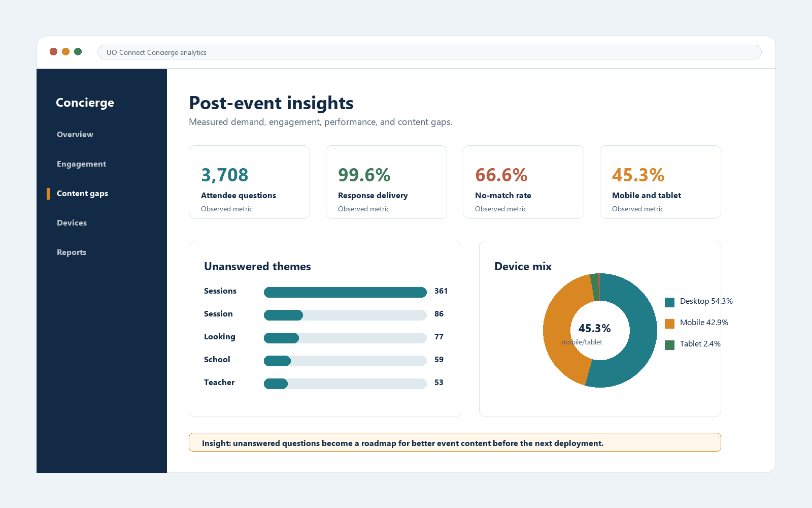
Task: Click the Teacher theme label
Action: pos(219,383)
